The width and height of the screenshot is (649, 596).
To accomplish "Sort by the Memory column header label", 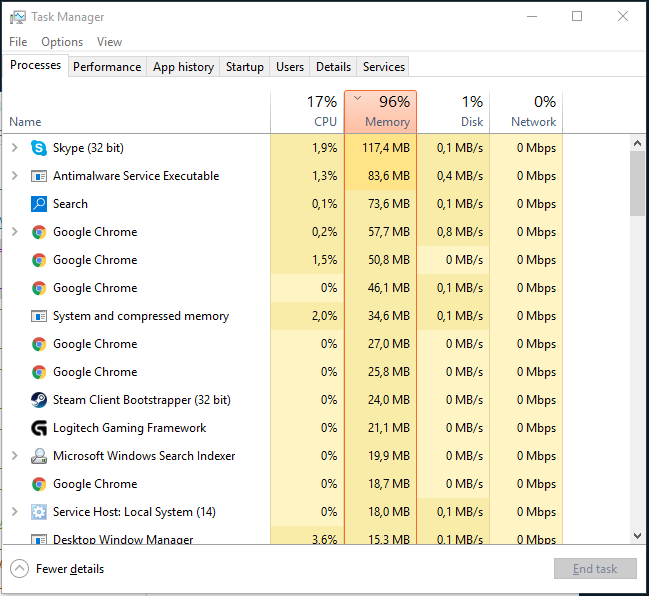I will tap(387, 122).
